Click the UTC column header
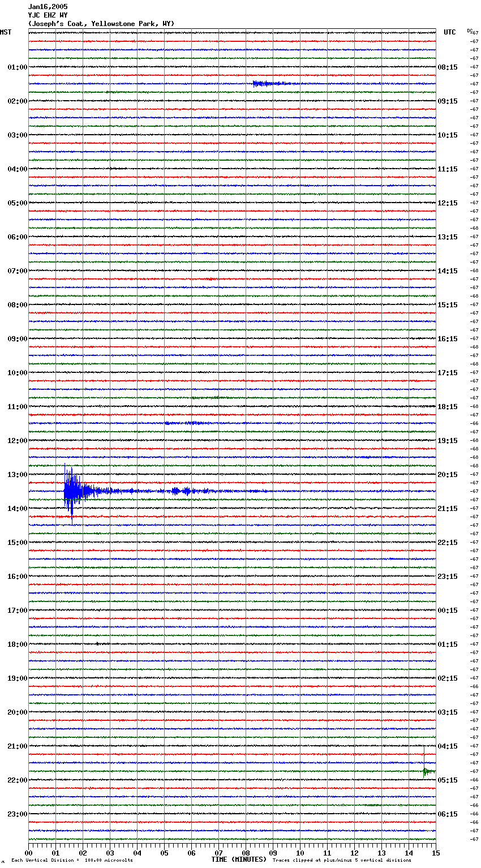The image size is (481, 868). pos(450,32)
